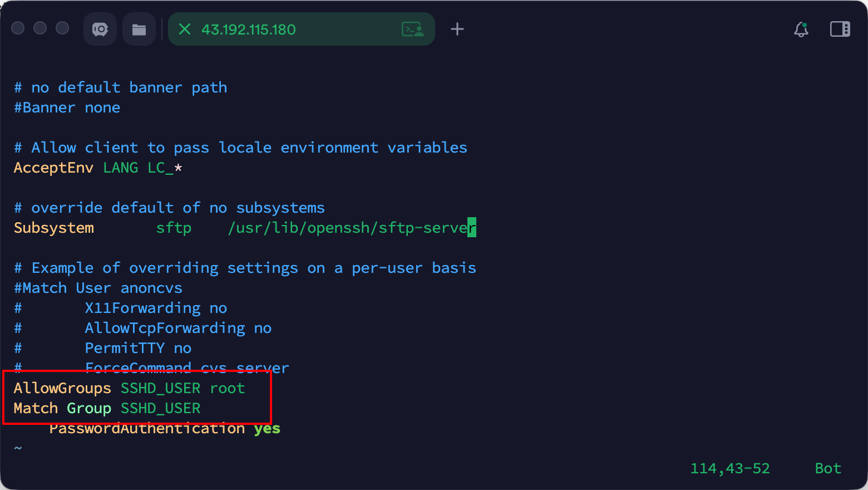Open the SFTP folder browser icon

coord(139,30)
